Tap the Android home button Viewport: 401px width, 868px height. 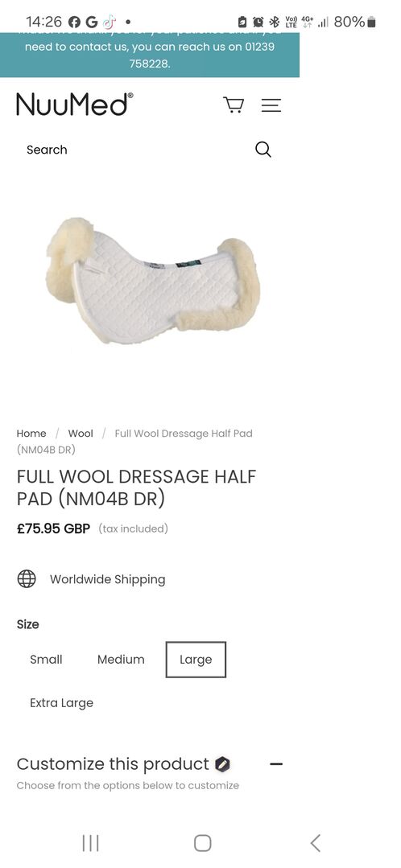coord(203,843)
